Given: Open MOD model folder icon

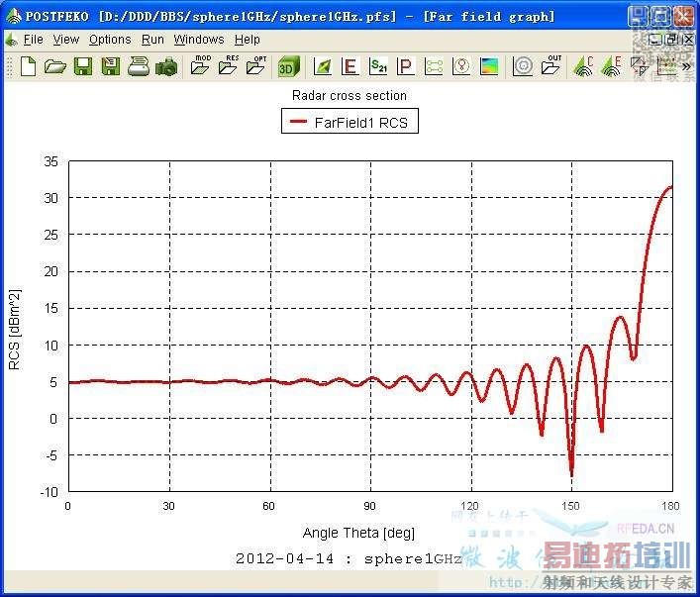Looking at the screenshot, I should click(200, 65).
